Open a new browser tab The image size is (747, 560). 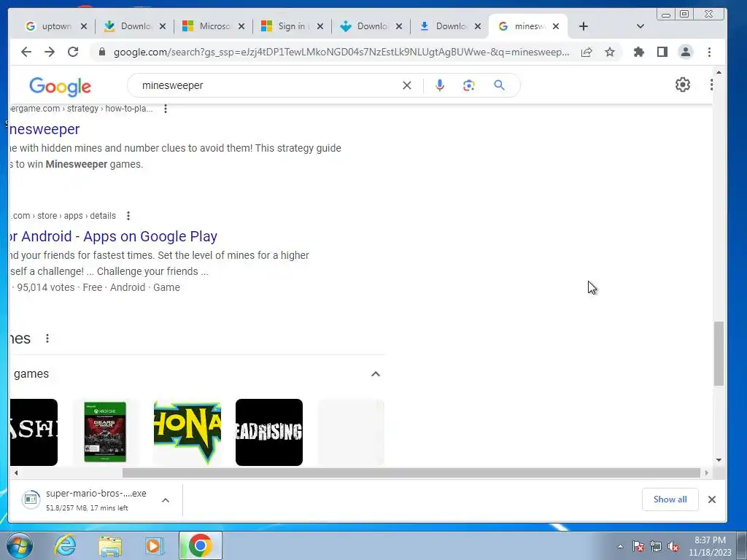point(583,26)
